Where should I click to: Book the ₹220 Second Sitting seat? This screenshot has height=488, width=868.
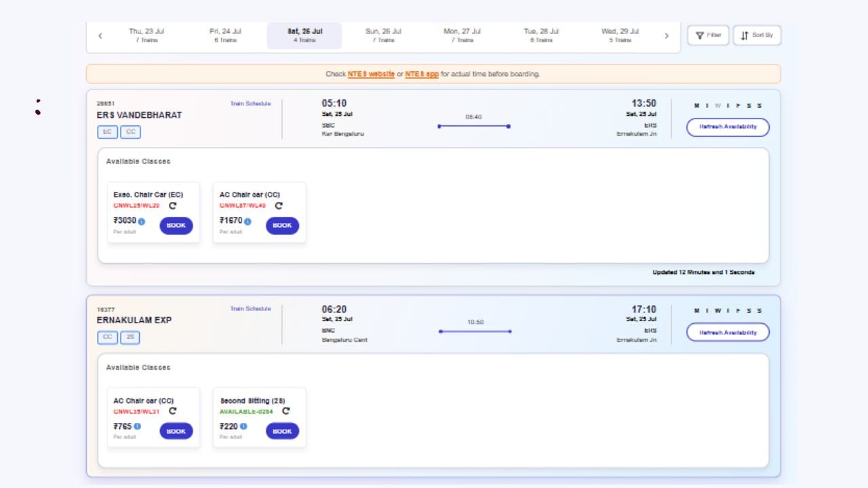coord(282,431)
